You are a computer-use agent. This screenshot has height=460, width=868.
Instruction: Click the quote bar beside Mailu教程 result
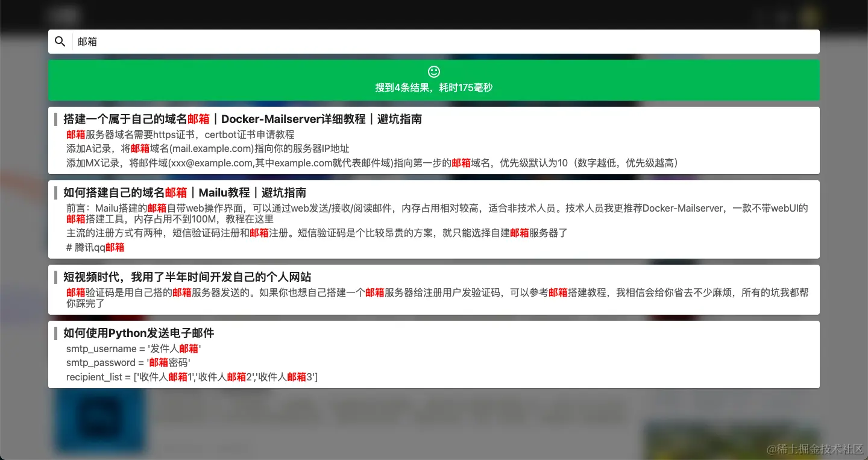[x=56, y=193]
